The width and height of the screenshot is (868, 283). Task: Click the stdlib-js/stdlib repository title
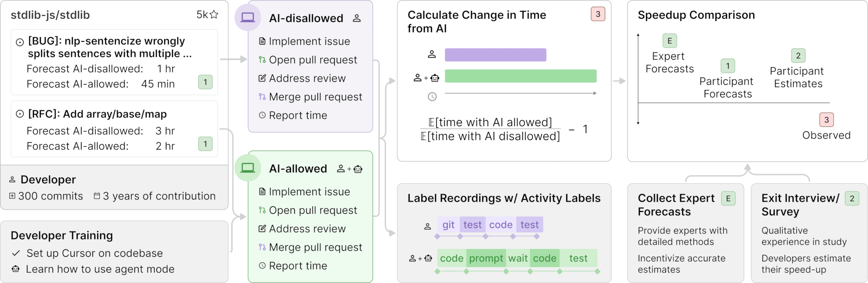50,15
